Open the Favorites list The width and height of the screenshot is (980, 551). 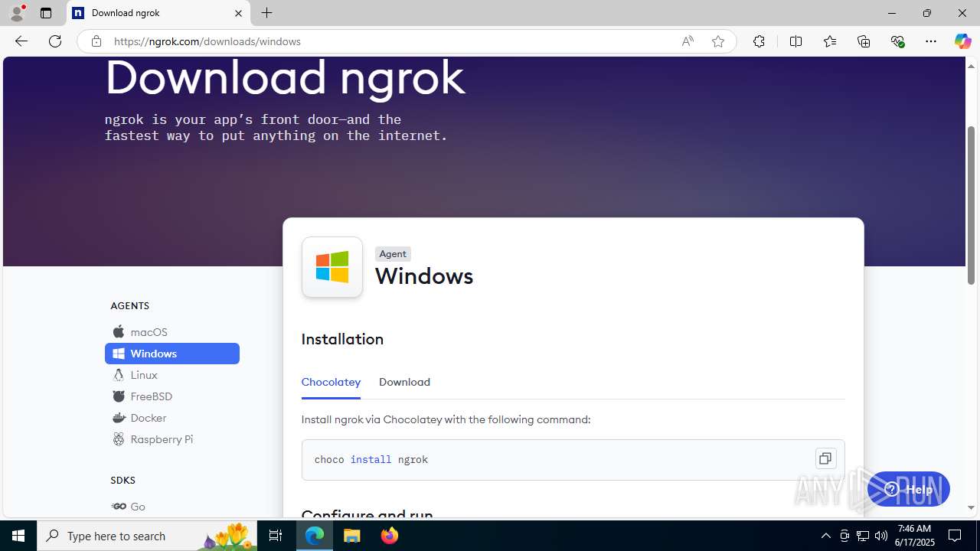click(830, 41)
